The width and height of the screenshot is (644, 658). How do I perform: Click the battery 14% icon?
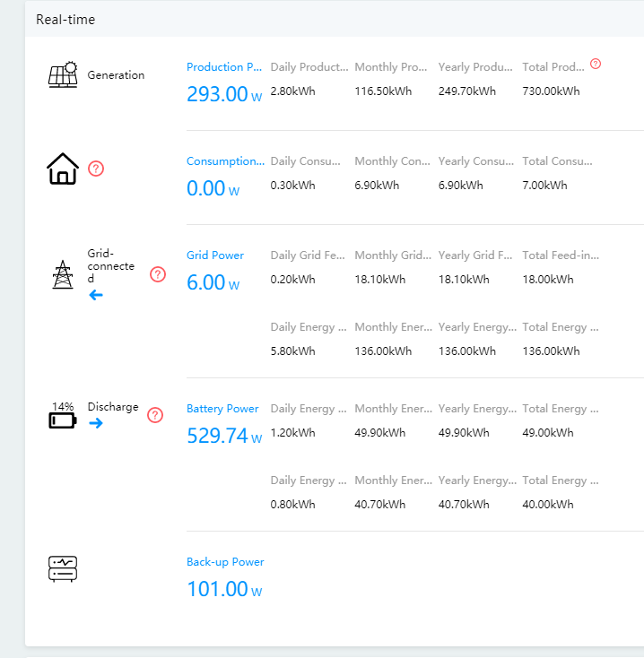[x=63, y=420]
